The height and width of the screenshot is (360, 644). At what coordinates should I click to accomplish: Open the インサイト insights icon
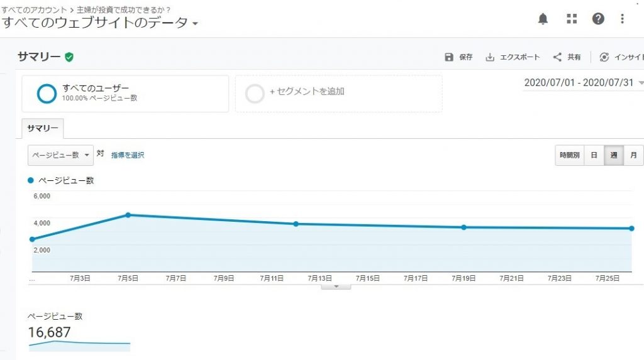point(604,57)
